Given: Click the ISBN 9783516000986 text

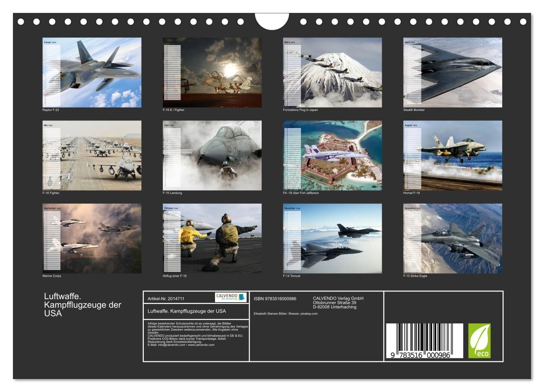Looking at the screenshot, I should [x=275, y=298].
